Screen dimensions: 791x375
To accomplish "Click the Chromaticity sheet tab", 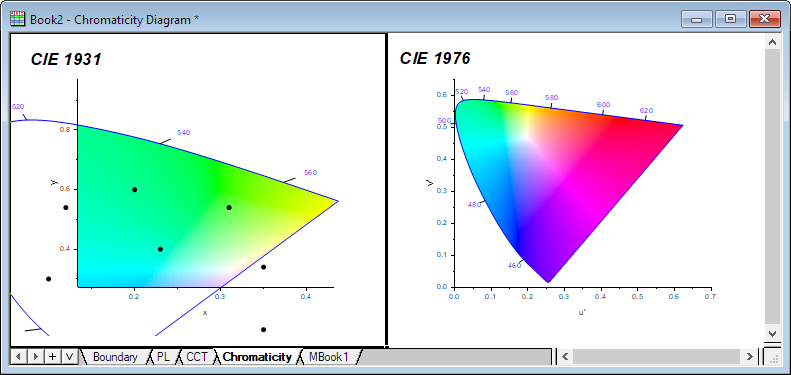I will click(x=257, y=357).
